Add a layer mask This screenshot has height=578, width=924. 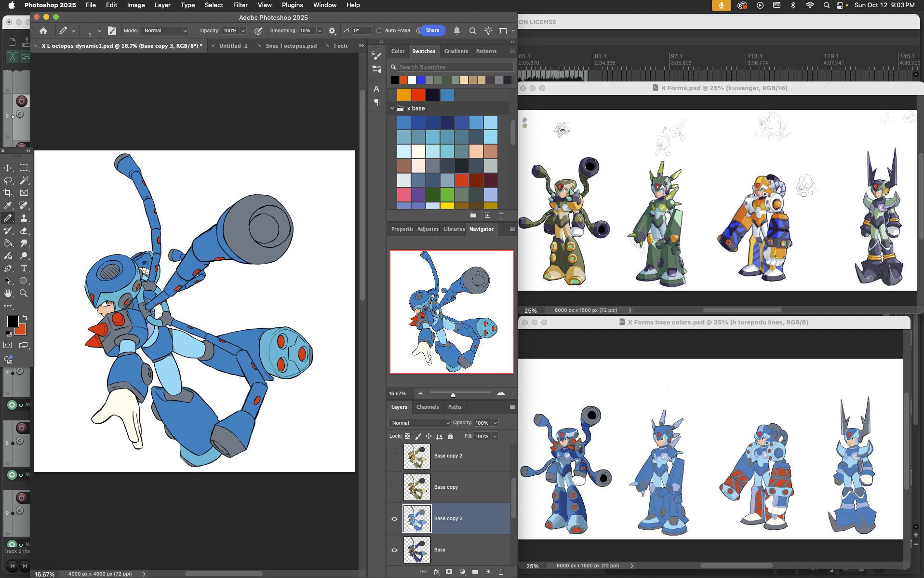pos(449,572)
